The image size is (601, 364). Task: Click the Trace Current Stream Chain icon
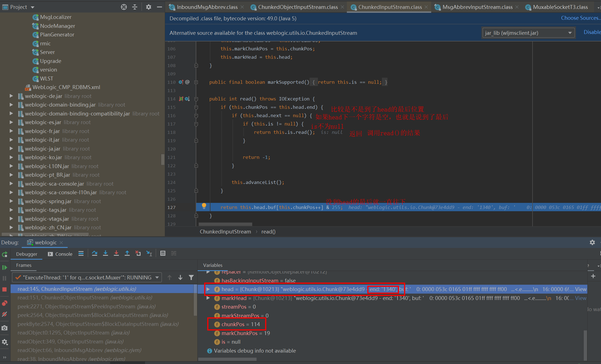point(174,254)
